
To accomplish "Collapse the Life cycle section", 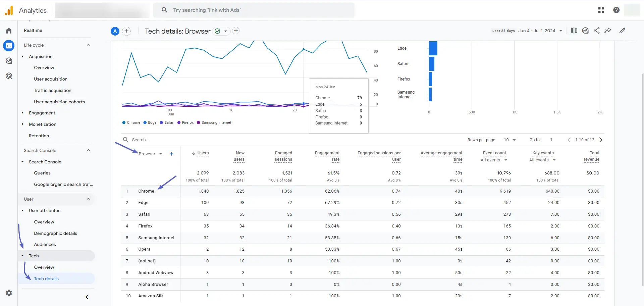I will tap(89, 45).
